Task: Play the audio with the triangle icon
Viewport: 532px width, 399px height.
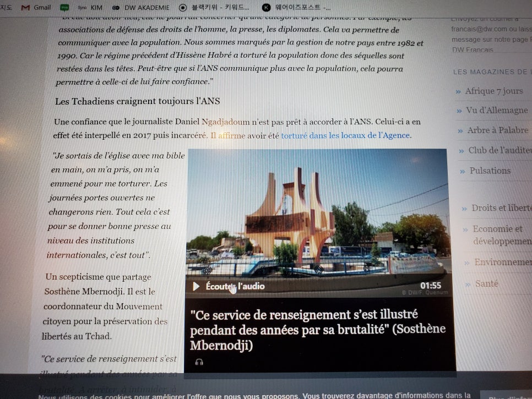Action: coord(196,286)
